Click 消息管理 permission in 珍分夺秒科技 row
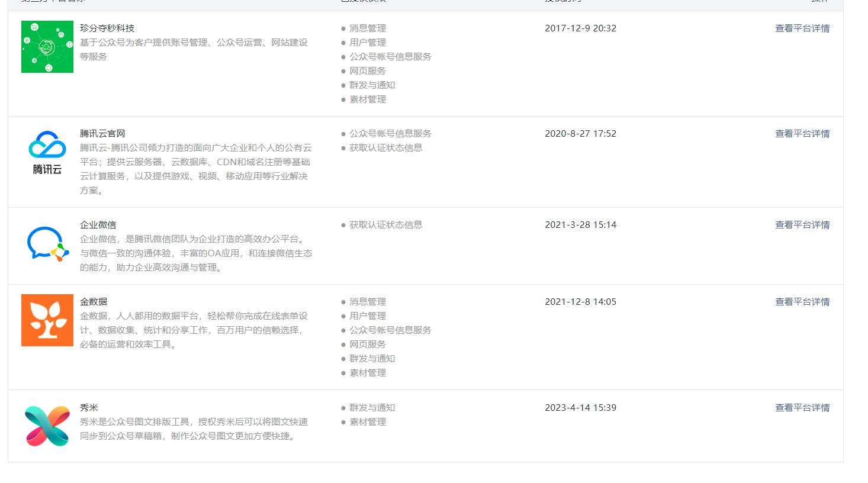 368,28
